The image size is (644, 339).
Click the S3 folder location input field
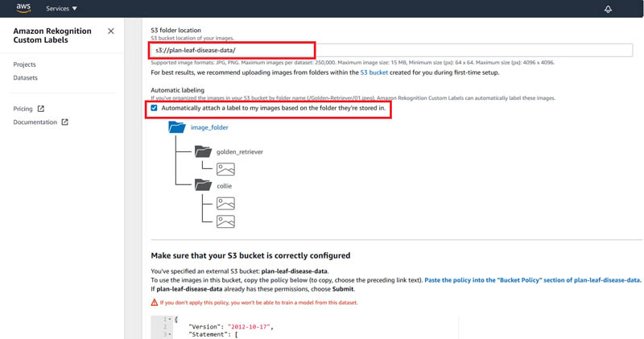(391, 50)
